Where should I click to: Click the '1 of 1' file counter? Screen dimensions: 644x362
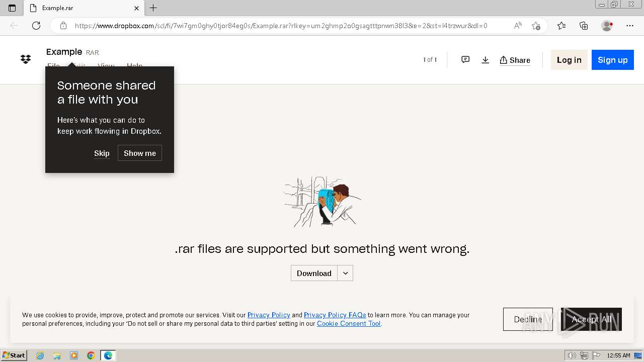(430, 60)
